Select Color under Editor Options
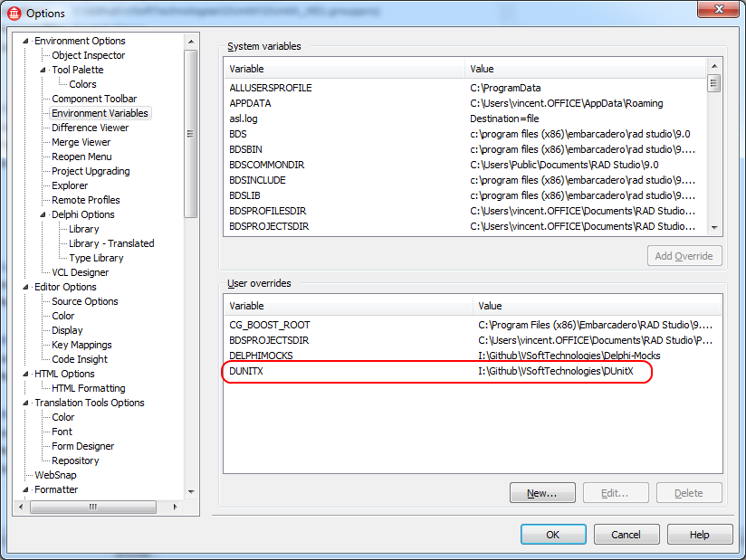The width and height of the screenshot is (746, 560). click(x=62, y=316)
